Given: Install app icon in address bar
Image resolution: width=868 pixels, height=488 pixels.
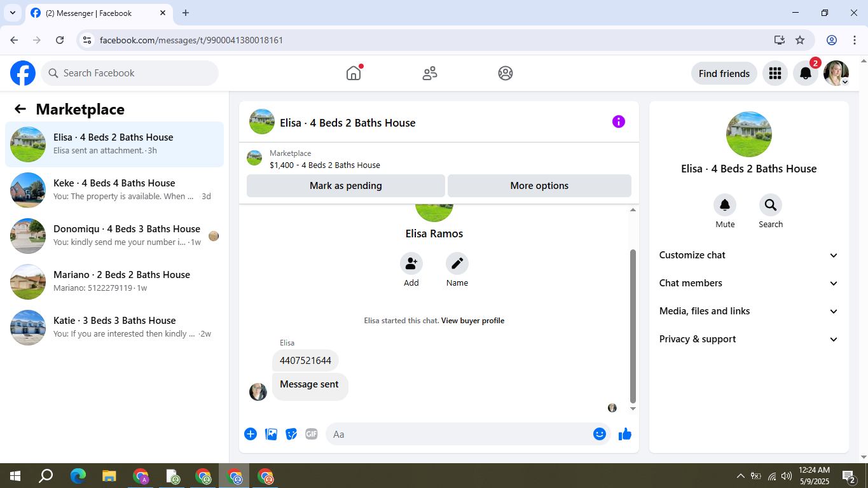Looking at the screenshot, I should pos(780,40).
